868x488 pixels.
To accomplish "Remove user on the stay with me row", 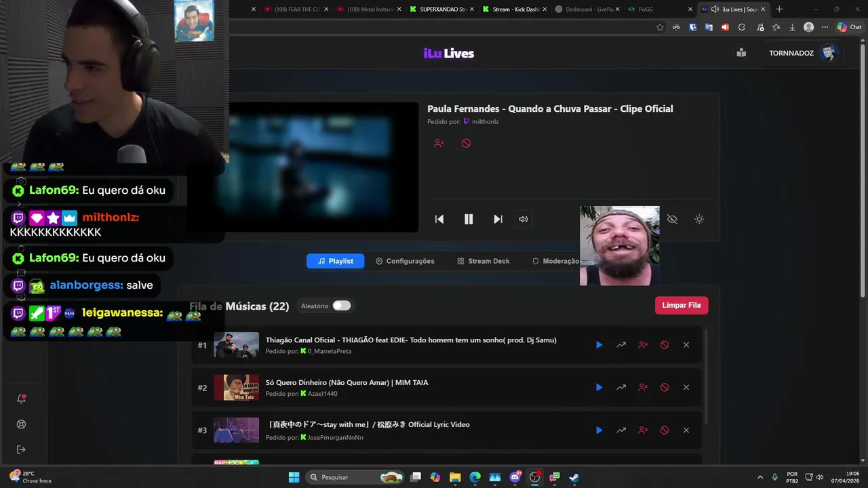I will coord(643,430).
